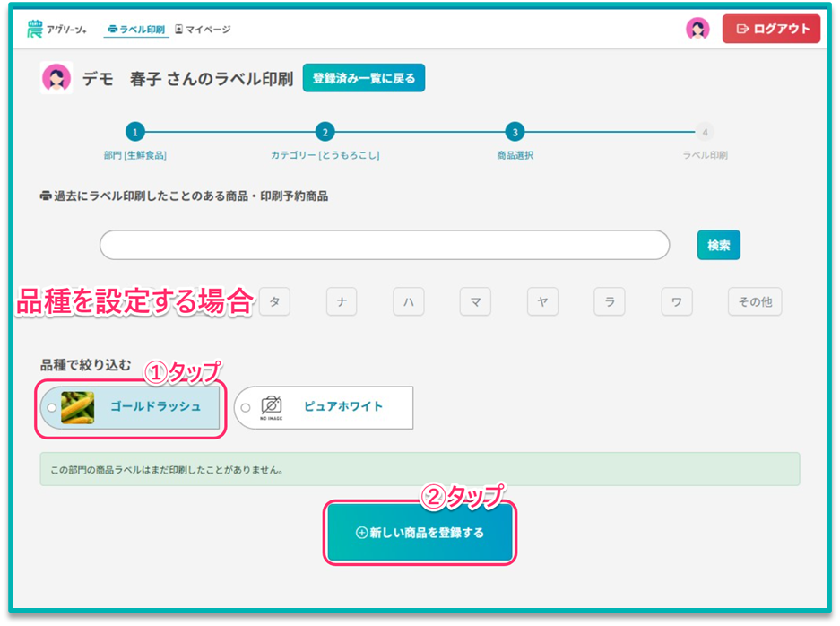
Task: Click inside the product search field
Action: point(384,245)
